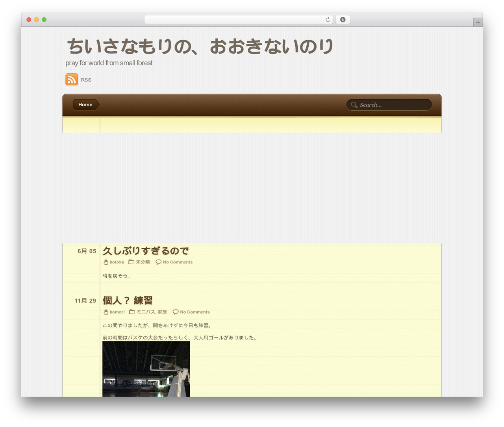This screenshot has width=504, height=427.
Task: Open No Comments link on komori's post
Action: coord(195,312)
